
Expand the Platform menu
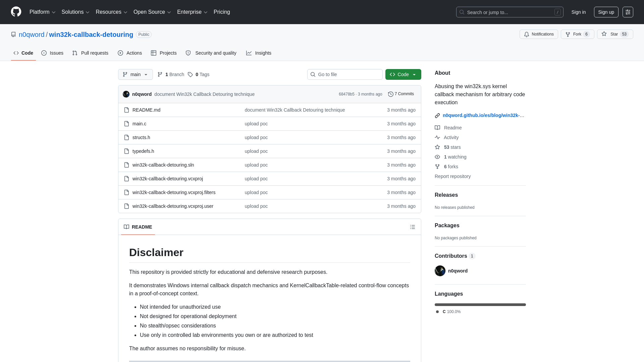(x=42, y=12)
